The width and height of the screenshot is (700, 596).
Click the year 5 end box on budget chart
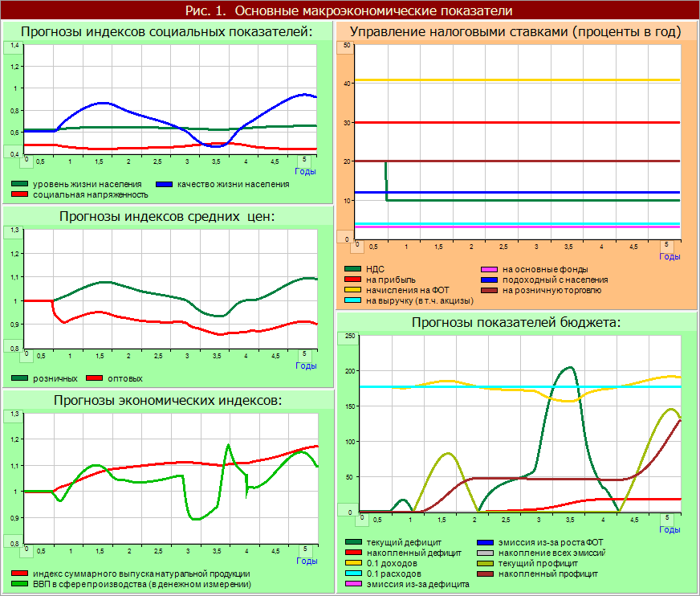[x=667, y=519]
